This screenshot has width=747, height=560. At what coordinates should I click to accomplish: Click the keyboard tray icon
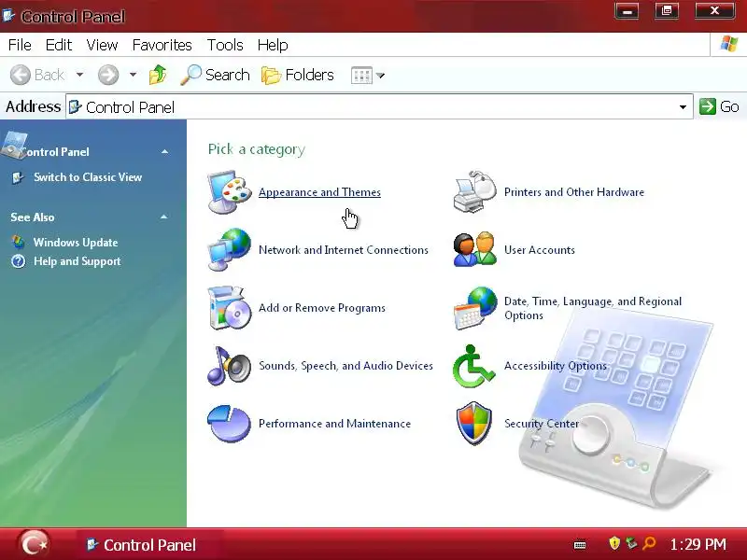pyautogui.click(x=580, y=545)
